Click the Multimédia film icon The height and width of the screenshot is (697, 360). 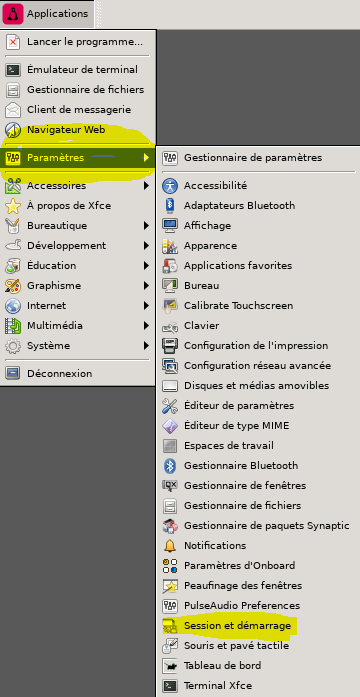[x=13, y=326]
